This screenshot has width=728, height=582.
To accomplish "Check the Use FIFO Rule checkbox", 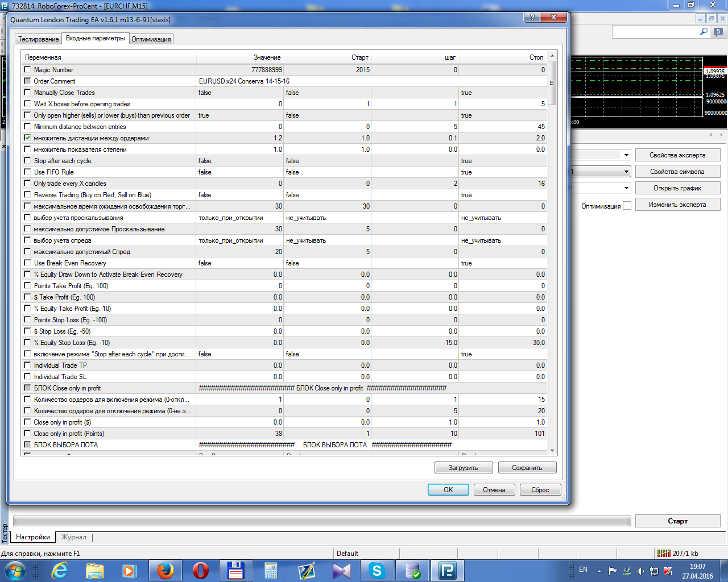I will coord(27,172).
